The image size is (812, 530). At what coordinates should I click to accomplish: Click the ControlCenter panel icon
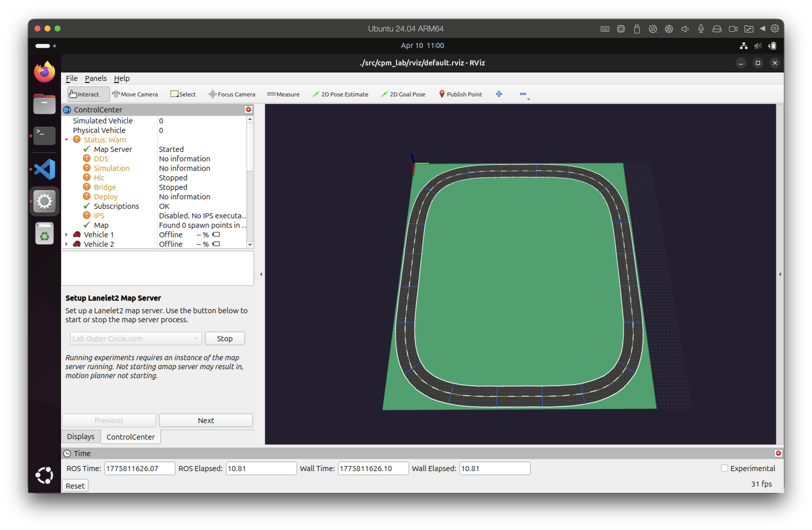(x=67, y=109)
